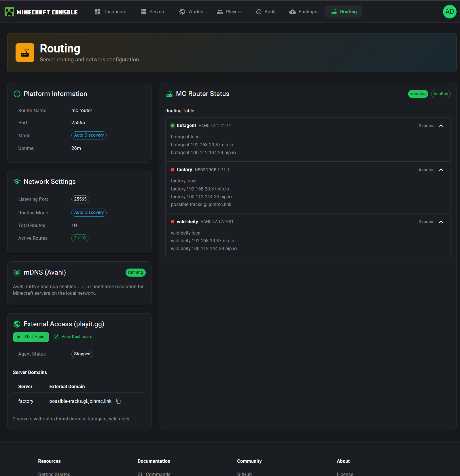Click the Network Settings wifi icon
460x476 pixels.
[x=17, y=182]
